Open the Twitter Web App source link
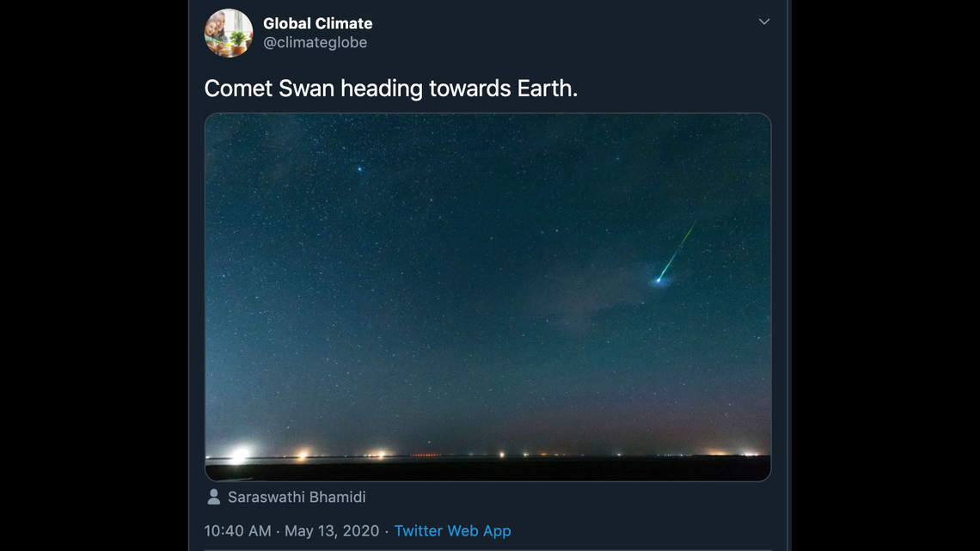Screen dimensions: 980x551 pos(453,530)
